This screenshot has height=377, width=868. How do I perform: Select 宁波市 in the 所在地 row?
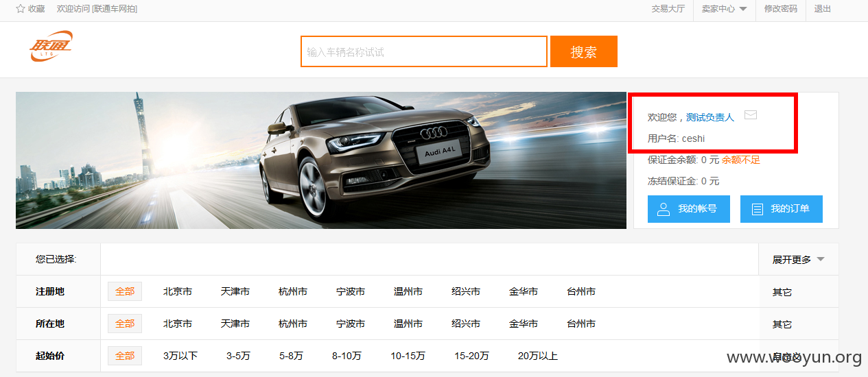point(351,324)
